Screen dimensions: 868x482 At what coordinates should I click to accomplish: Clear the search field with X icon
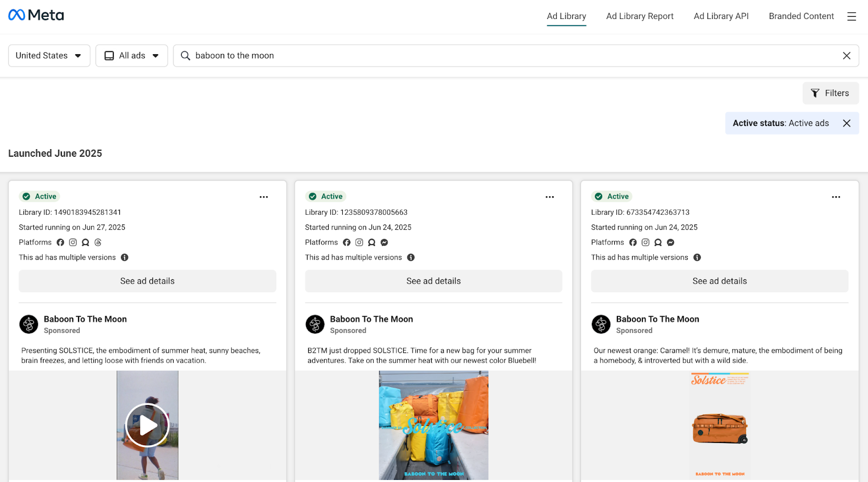click(x=846, y=56)
